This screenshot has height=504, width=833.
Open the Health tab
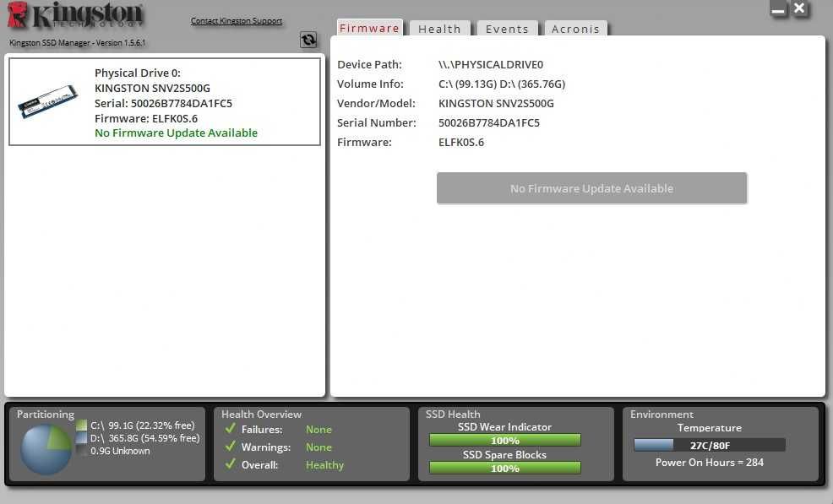[x=439, y=30]
